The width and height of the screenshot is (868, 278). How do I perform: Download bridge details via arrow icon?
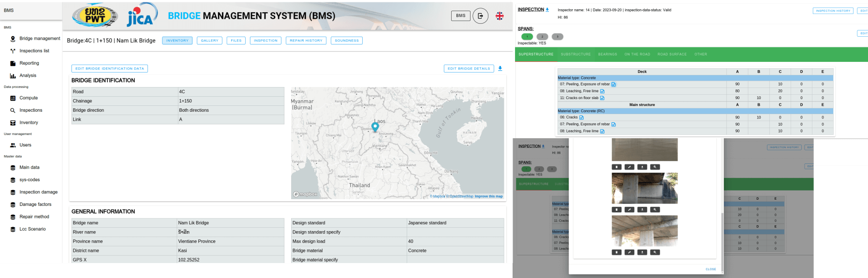500,69
